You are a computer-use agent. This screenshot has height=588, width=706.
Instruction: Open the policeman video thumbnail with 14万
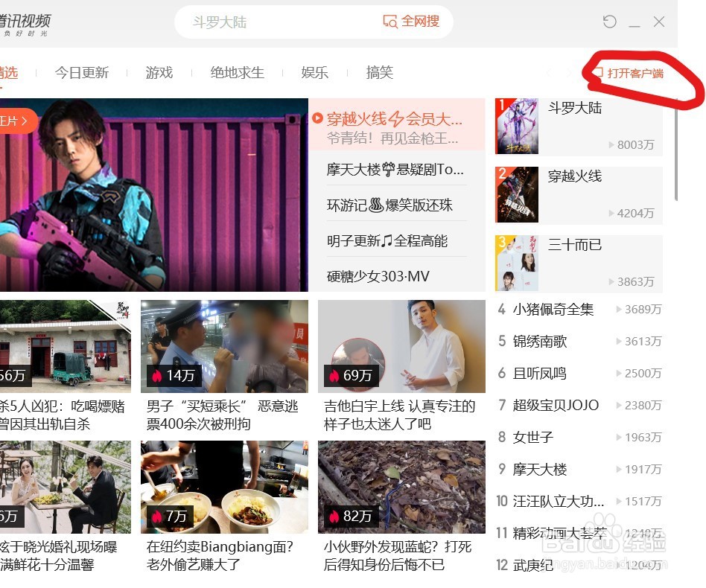[224, 346]
